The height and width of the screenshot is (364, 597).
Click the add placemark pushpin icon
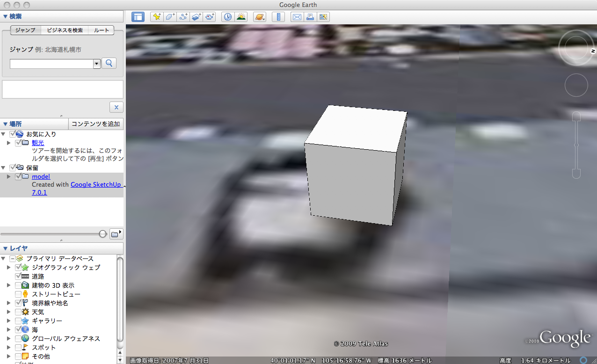[x=157, y=17]
